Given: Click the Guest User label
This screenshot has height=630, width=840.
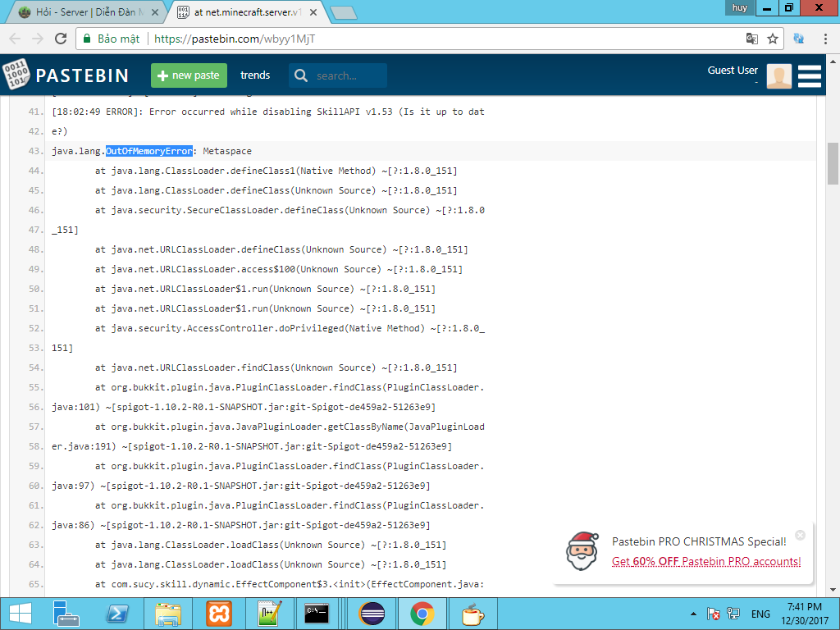Looking at the screenshot, I should [733, 71].
